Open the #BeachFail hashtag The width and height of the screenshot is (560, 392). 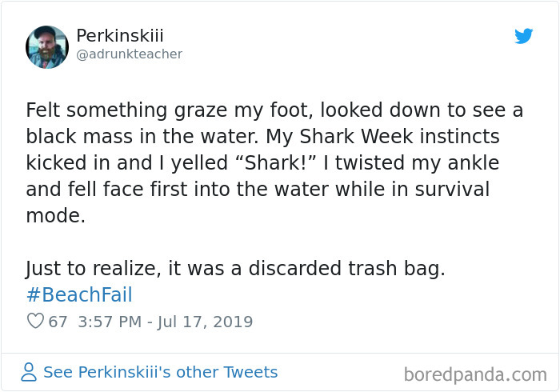79,295
